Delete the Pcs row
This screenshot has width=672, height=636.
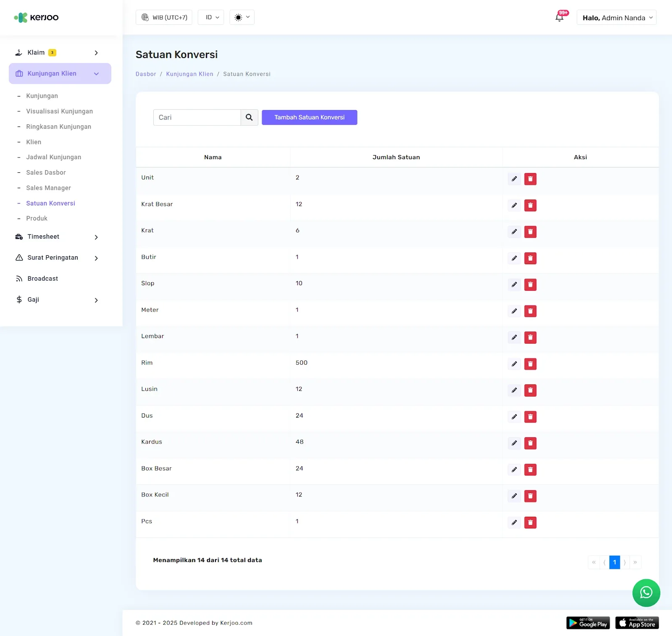click(530, 523)
